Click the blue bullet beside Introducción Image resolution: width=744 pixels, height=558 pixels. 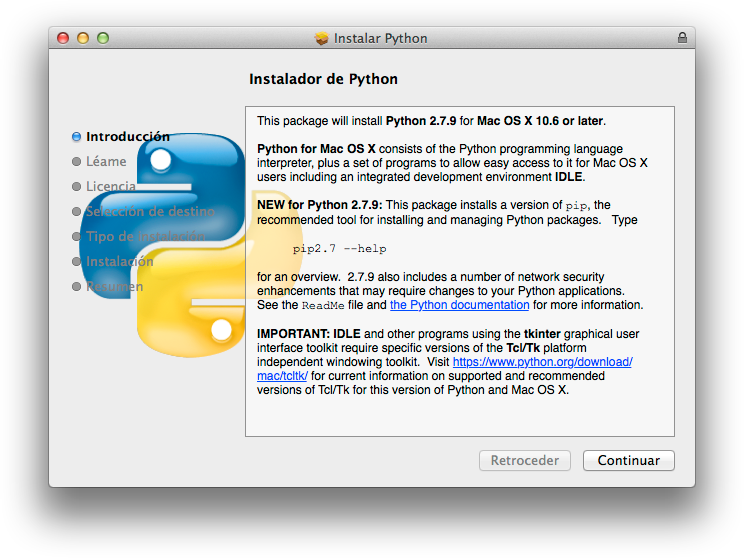76,137
